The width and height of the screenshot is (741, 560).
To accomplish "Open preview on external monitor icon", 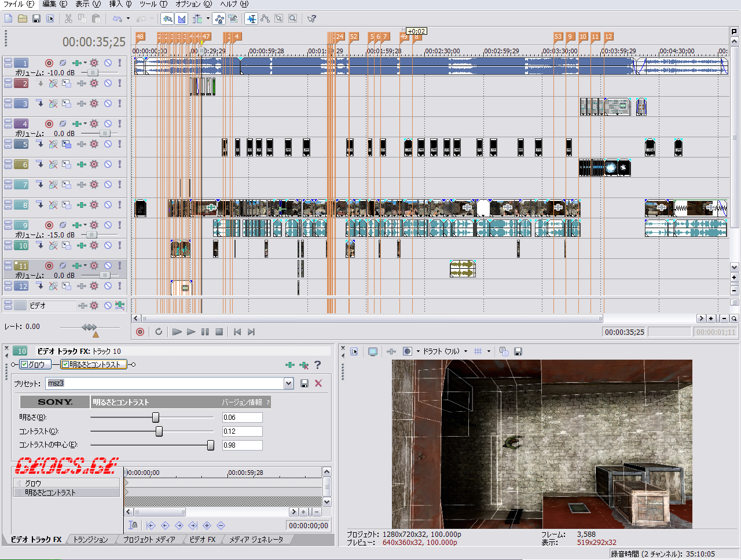I will pos(373,352).
